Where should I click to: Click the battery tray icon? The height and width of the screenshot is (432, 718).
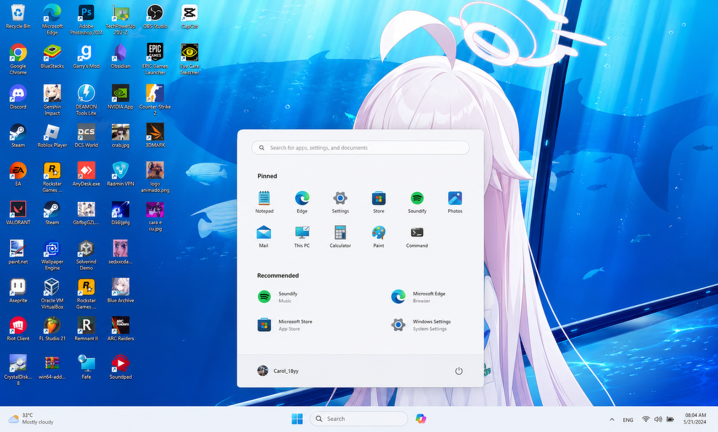coord(670,419)
